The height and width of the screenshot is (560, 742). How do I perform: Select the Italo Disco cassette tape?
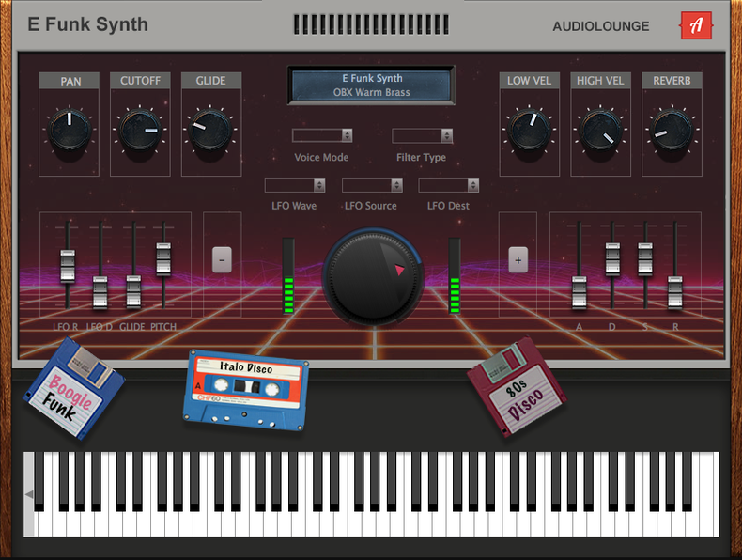(246, 385)
